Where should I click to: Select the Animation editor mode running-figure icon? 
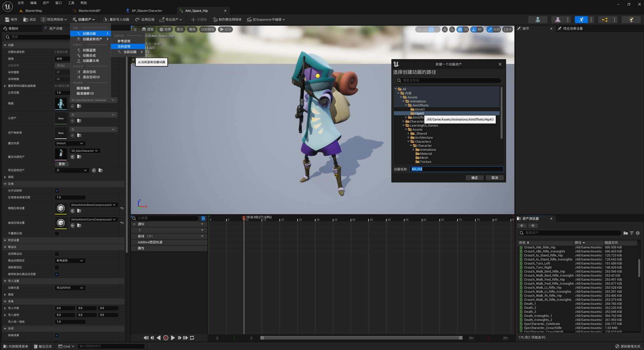(581, 20)
